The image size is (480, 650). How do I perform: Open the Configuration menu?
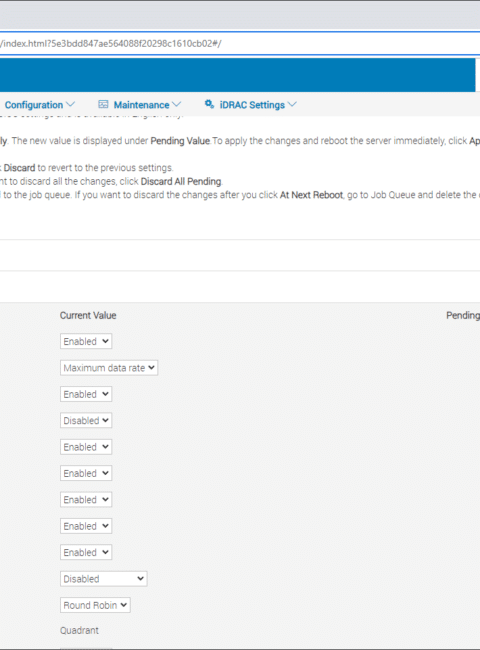pyautogui.click(x=40, y=105)
